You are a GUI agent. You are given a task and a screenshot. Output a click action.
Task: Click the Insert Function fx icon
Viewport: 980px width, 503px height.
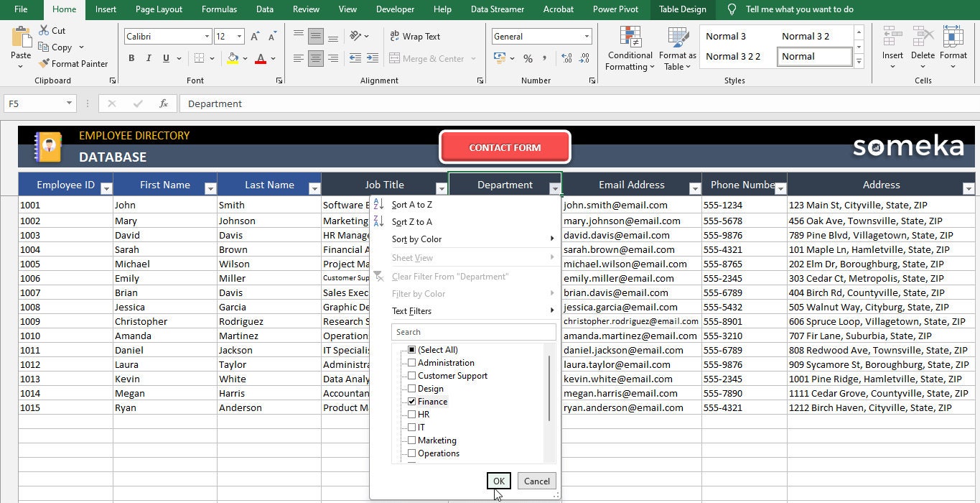tap(164, 103)
